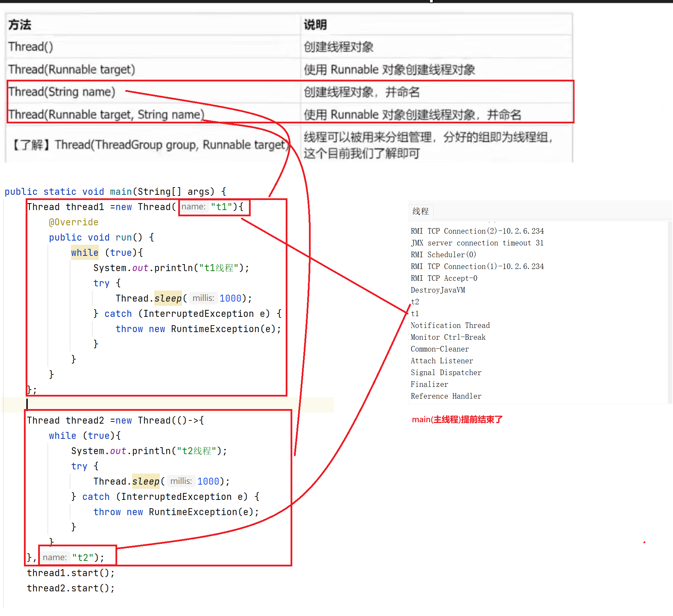Click thread2.start() line
The width and height of the screenshot is (673, 616).
71,588
